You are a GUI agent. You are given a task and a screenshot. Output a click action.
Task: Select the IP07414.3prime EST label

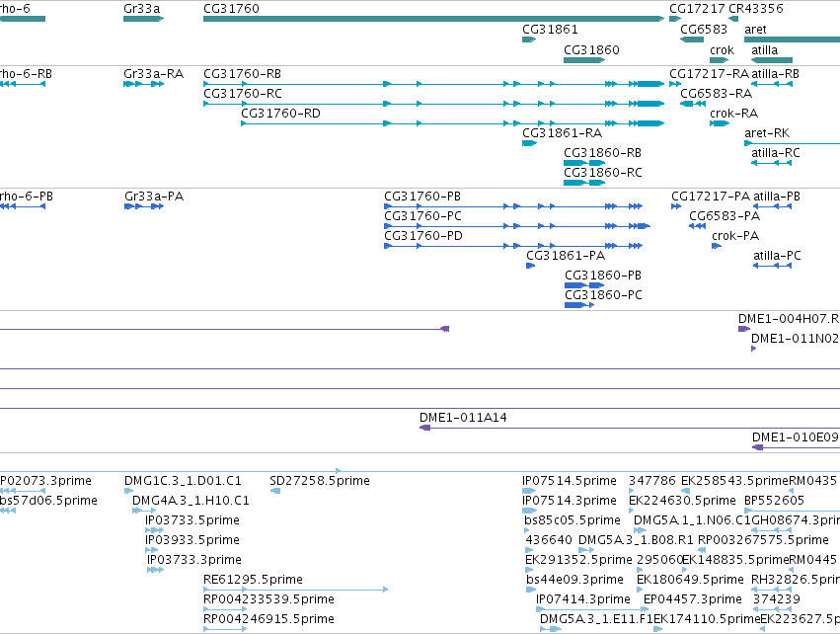(583, 599)
